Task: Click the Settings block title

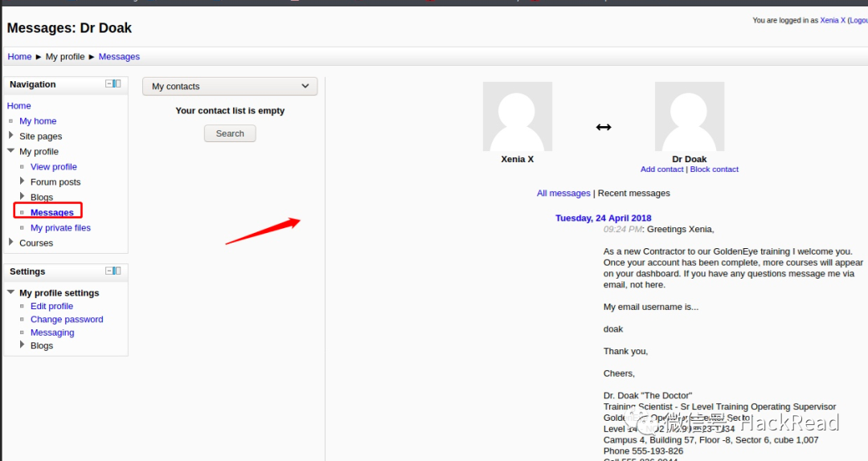Action: pos(27,271)
